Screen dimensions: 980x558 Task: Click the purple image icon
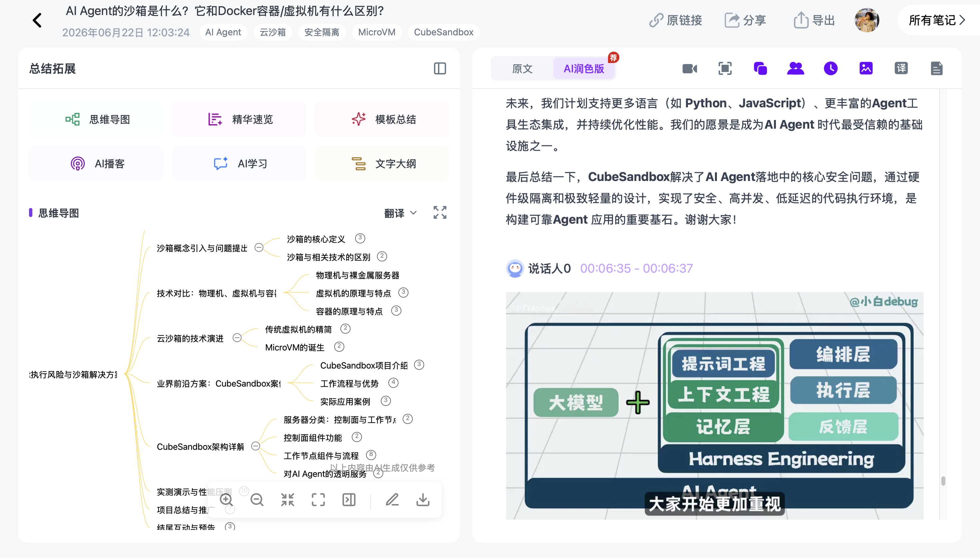click(866, 69)
